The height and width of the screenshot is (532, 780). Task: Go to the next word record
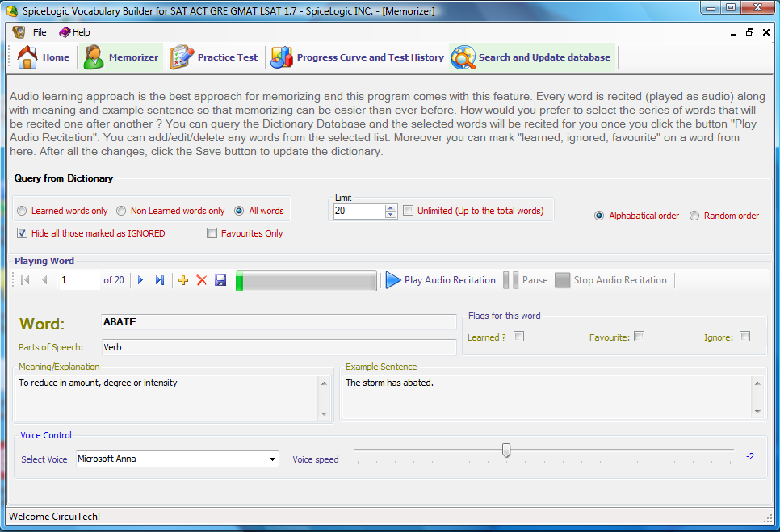140,280
